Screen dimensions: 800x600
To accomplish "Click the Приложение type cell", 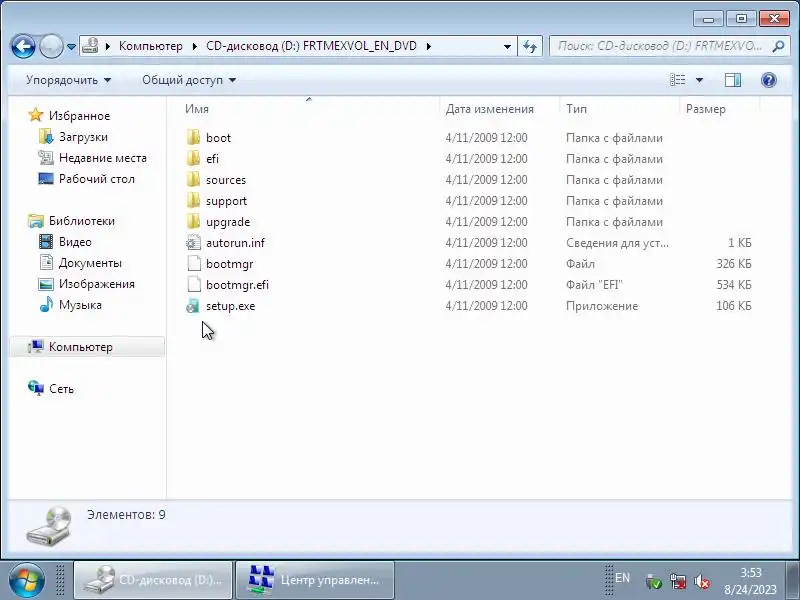I will click(602, 306).
